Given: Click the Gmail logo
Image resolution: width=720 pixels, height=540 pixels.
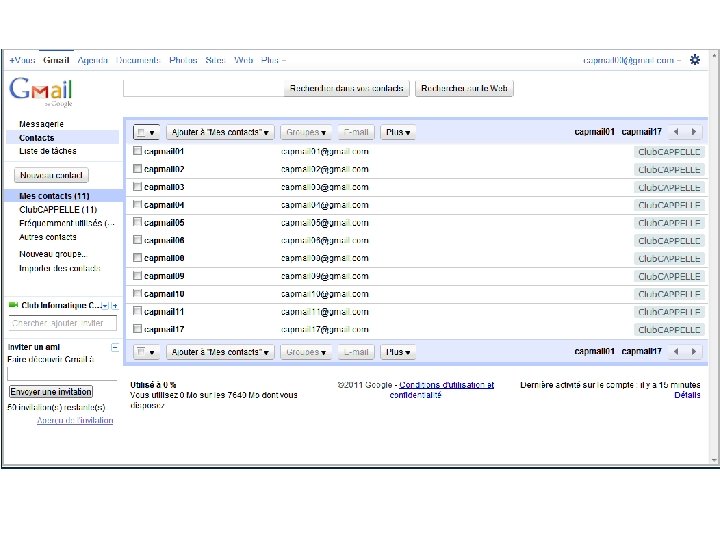Looking at the screenshot, I should pos(41,90).
